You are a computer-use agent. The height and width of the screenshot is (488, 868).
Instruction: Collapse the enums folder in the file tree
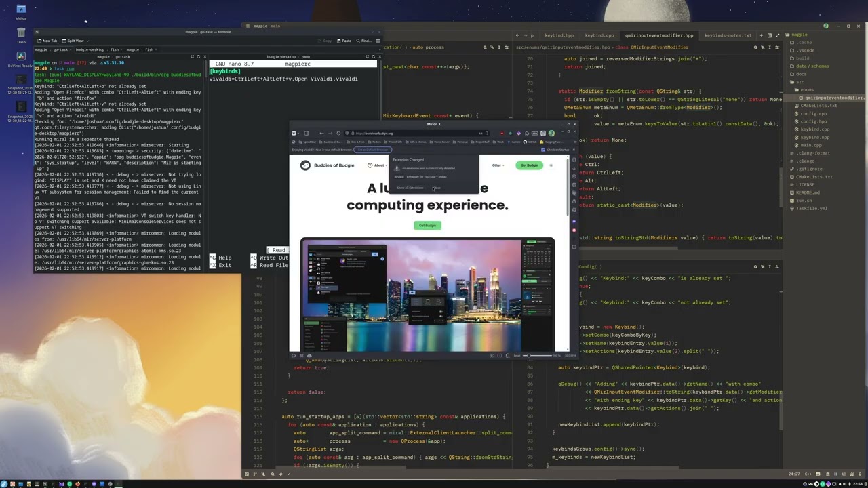pyautogui.click(x=806, y=90)
